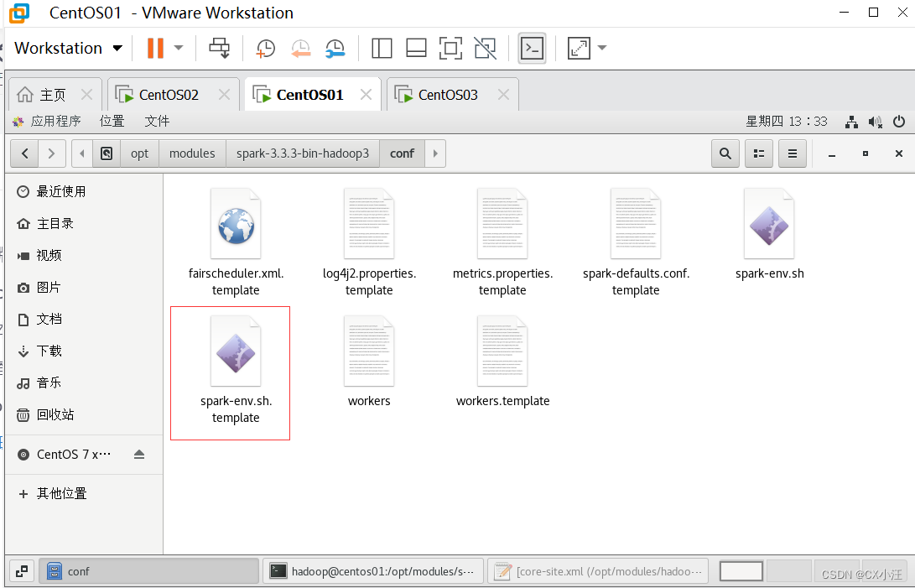Open the power menu icon
Screen dimensions: 915x588
click(899, 122)
